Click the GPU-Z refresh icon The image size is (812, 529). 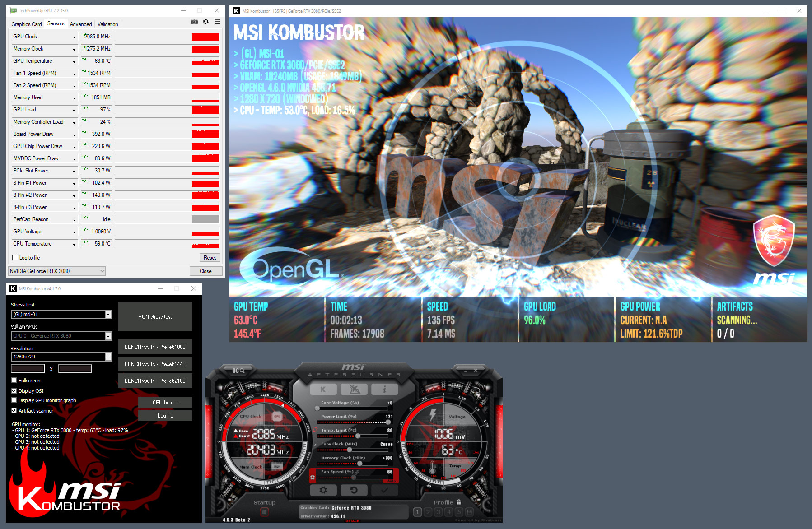(206, 22)
